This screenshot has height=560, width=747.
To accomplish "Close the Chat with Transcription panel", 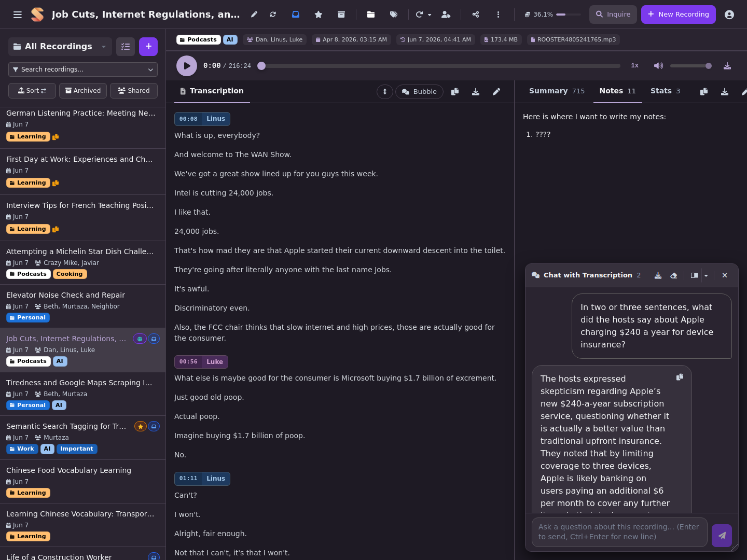I will click(725, 275).
